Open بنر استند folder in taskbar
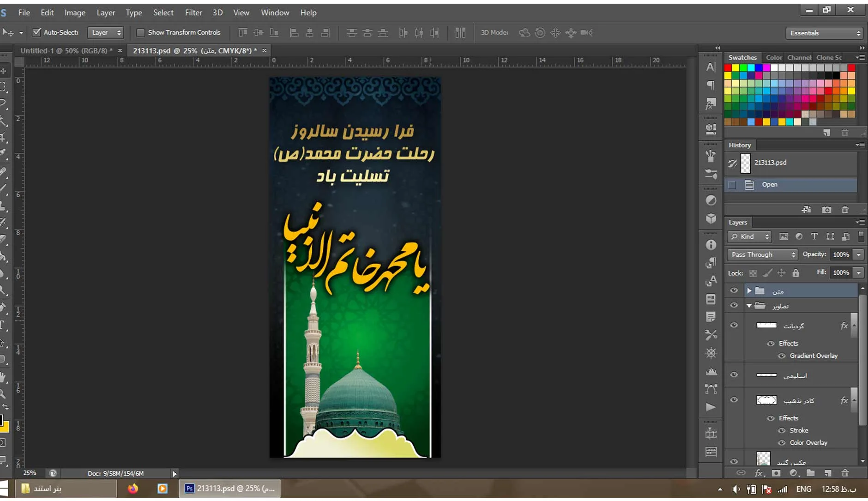 pyautogui.click(x=66, y=489)
